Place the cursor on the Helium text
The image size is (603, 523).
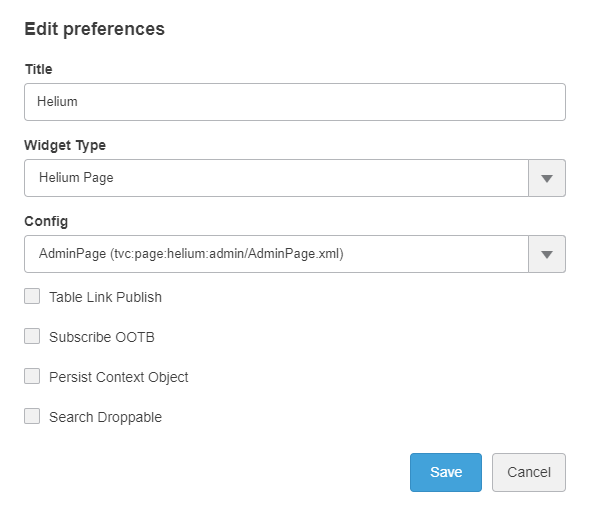[57, 102]
